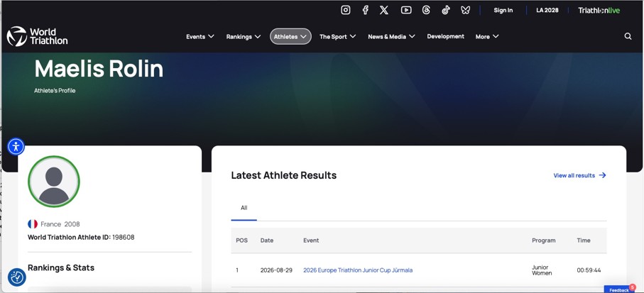Screen dimensions: 644x293
Task: Open the 2026 Europe Triathlon Junior Cup Jūrmala event
Action: tap(358, 270)
